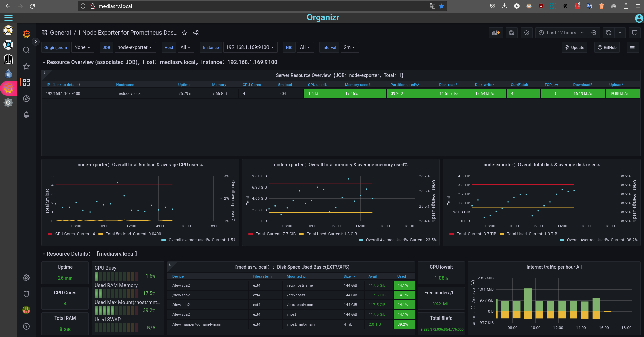Refresh dashboard with circular arrows

[x=609, y=33]
